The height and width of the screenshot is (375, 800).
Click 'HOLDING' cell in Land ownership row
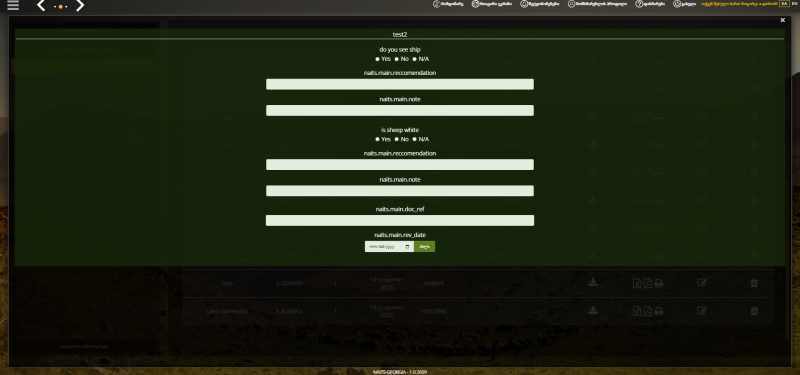(434, 311)
